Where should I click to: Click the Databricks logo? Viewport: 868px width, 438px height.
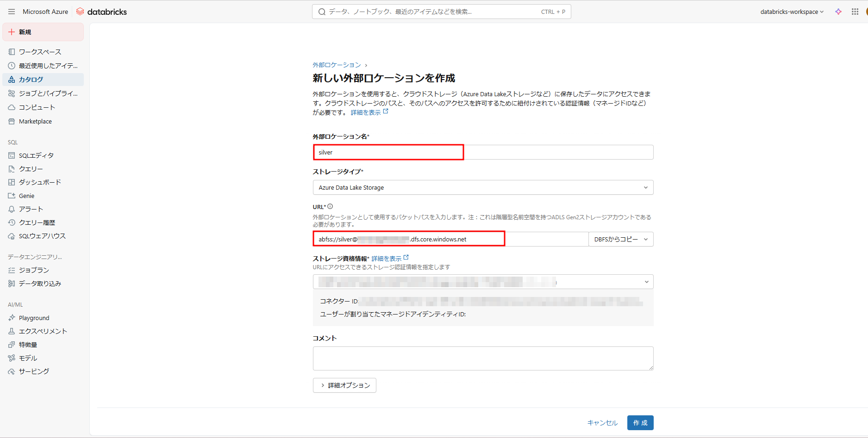point(101,12)
